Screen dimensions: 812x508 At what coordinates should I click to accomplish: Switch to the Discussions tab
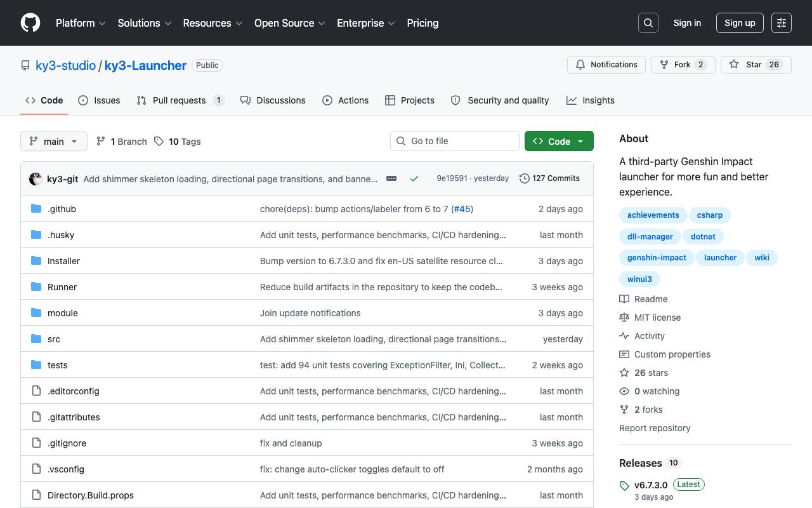(x=273, y=100)
